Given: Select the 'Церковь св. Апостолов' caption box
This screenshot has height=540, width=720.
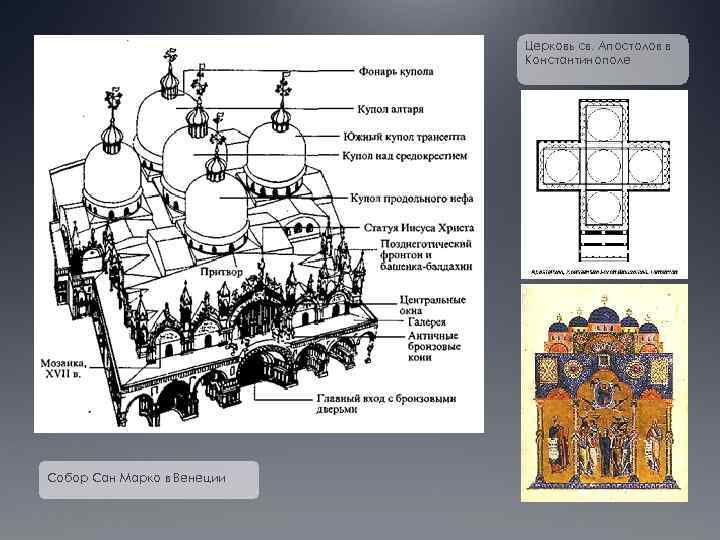Looking at the screenshot, I should tap(603, 59).
